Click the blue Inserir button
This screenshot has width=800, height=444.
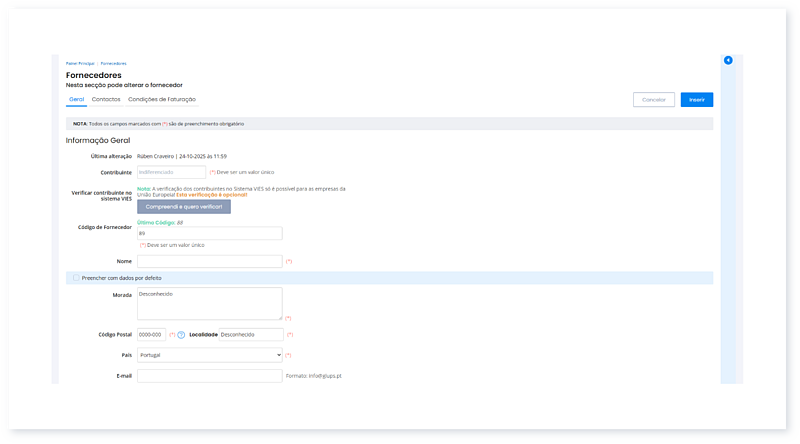tap(696, 100)
